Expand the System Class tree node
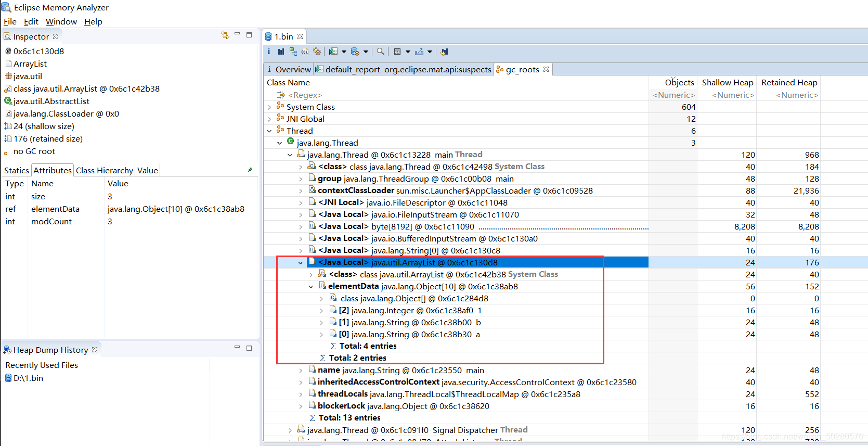This screenshot has height=446, width=868. point(269,107)
